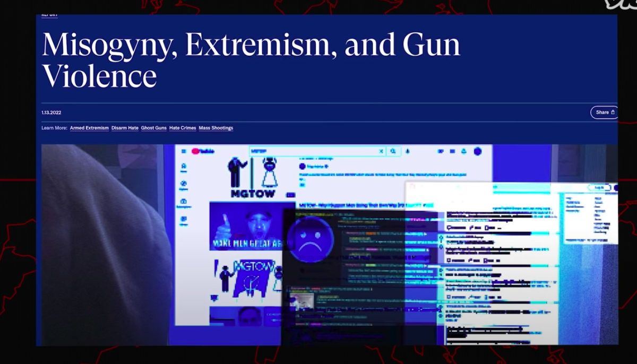Click the headline "Misogyny, Extremism, and Gun Violence"
This screenshot has height=364, width=637.
251,61
